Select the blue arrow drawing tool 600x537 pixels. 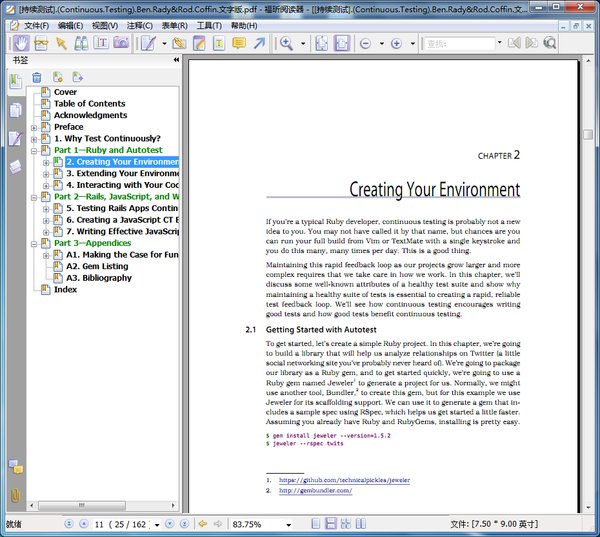259,43
